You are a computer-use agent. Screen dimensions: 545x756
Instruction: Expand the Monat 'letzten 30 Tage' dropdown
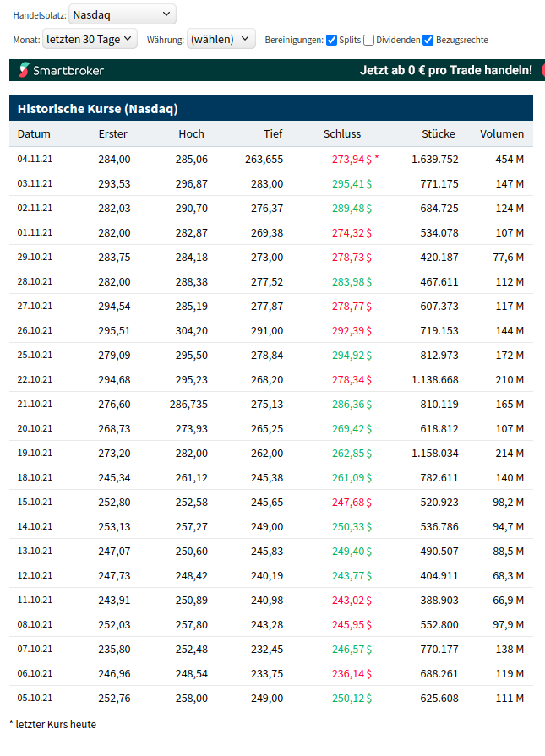90,39
